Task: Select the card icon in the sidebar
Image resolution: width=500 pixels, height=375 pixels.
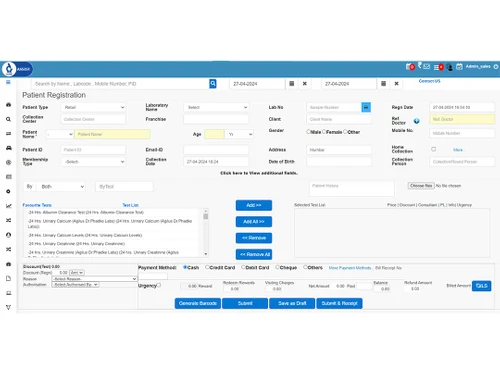Action: [8, 177]
